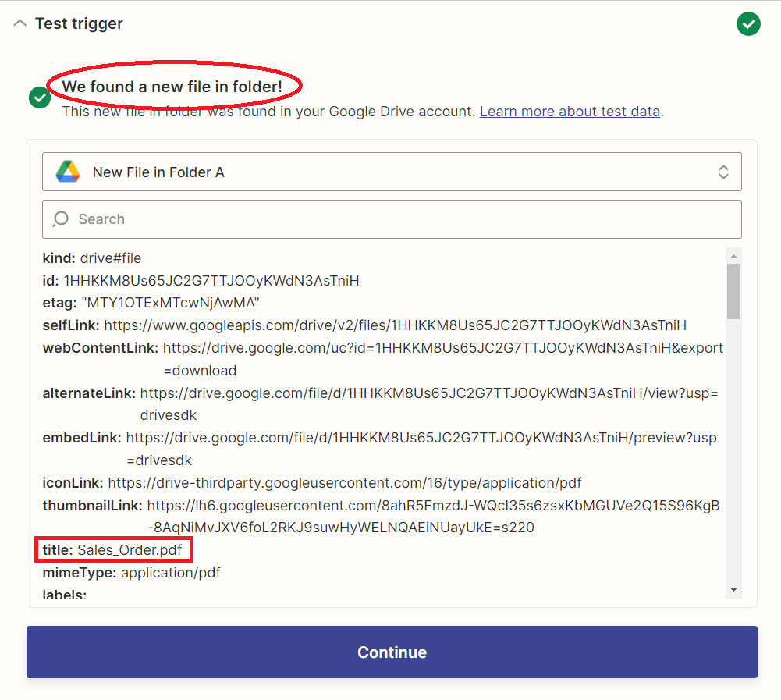Screen dimensions: 781x700
Task: Select the title: Sales_Order.pdf row
Action: click(x=114, y=550)
